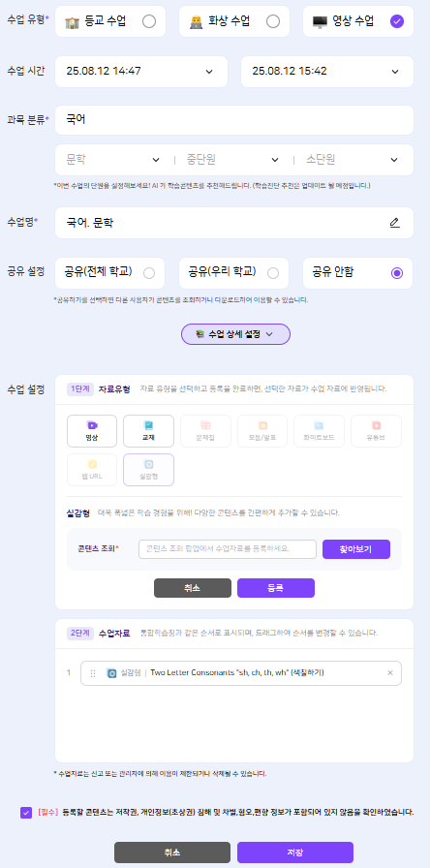The height and width of the screenshot is (868, 430).
Task: Click the 2단계 step badge
Action: tap(80, 633)
